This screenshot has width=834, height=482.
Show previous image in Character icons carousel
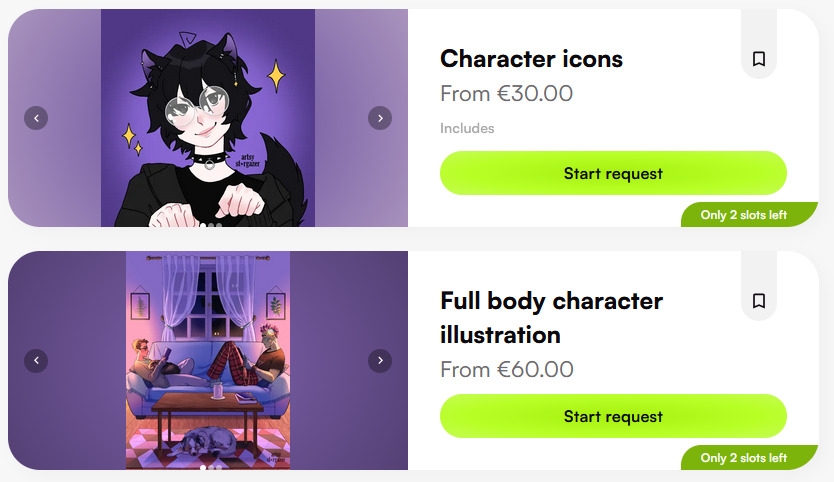point(36,118)
